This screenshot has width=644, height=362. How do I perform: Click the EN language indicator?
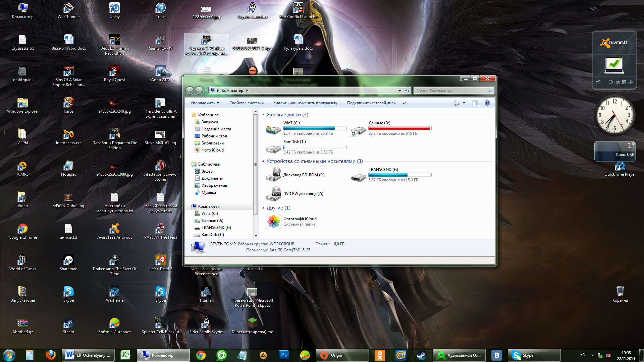coord(583,355)
